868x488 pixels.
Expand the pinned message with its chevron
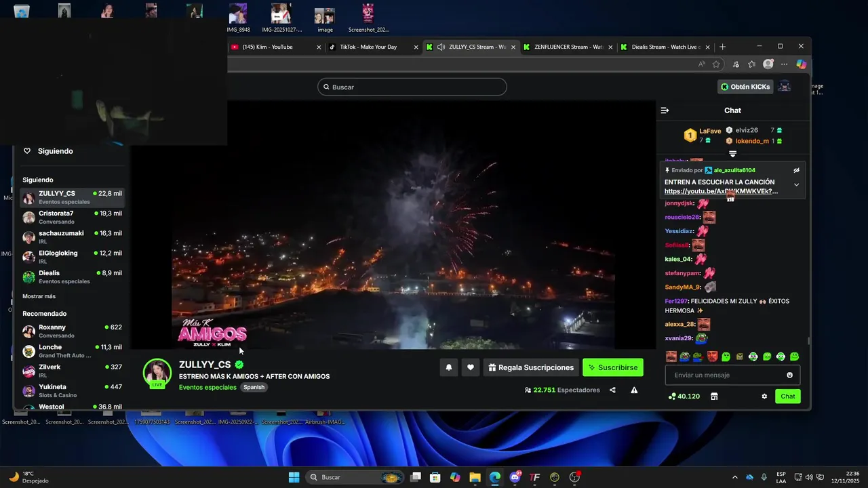(x=796, y=184)
